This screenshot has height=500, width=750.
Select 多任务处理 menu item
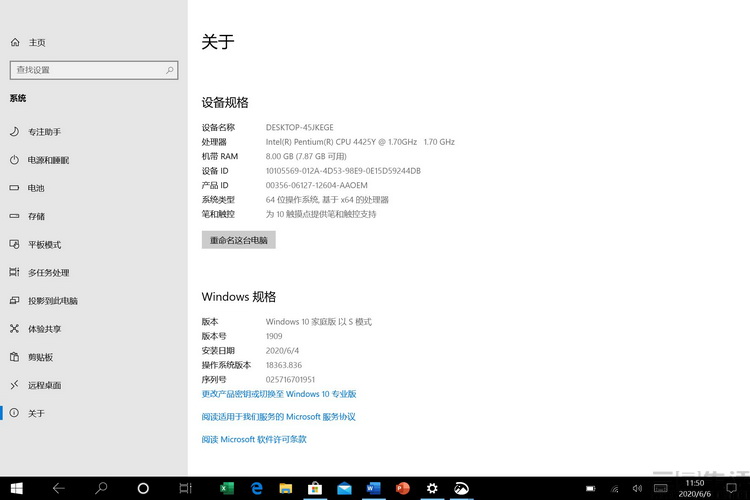point(48,273)
